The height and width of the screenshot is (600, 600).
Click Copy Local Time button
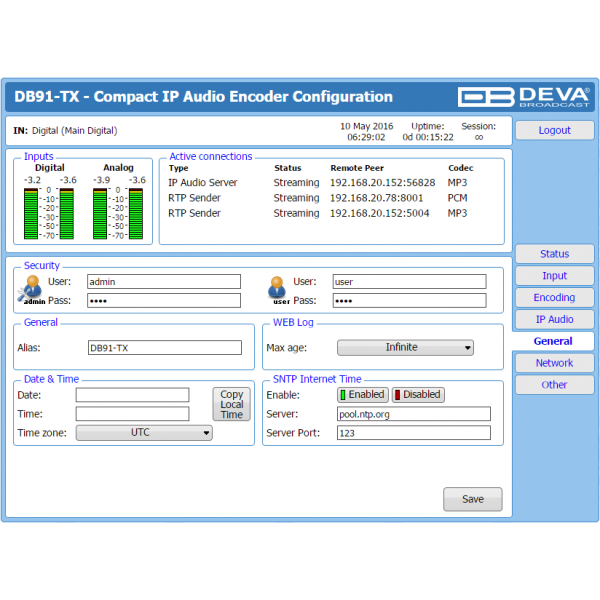point(232,404)
